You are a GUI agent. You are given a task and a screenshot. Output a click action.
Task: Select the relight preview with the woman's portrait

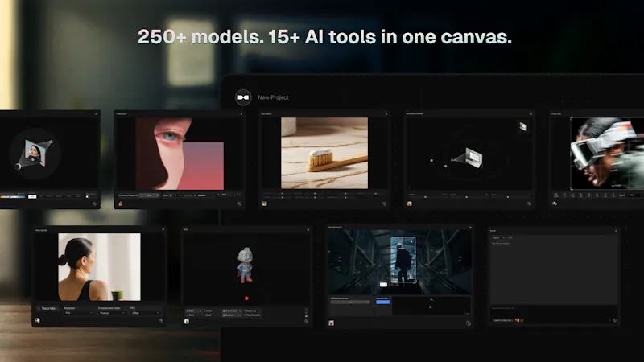pyautogui.click(x=35, y=154)
